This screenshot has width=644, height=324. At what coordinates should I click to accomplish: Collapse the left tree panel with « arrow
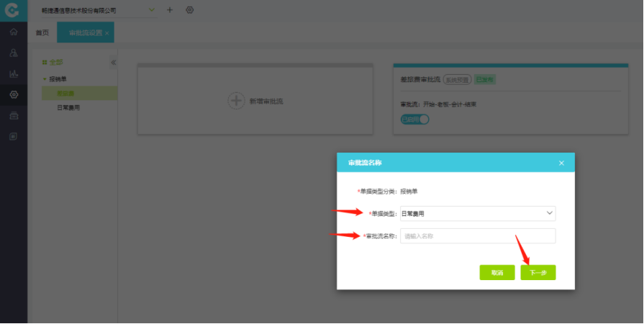point(114,63)
